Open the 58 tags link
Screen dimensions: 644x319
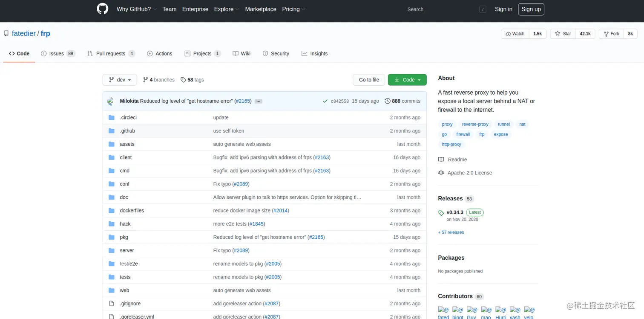(192, 80)
